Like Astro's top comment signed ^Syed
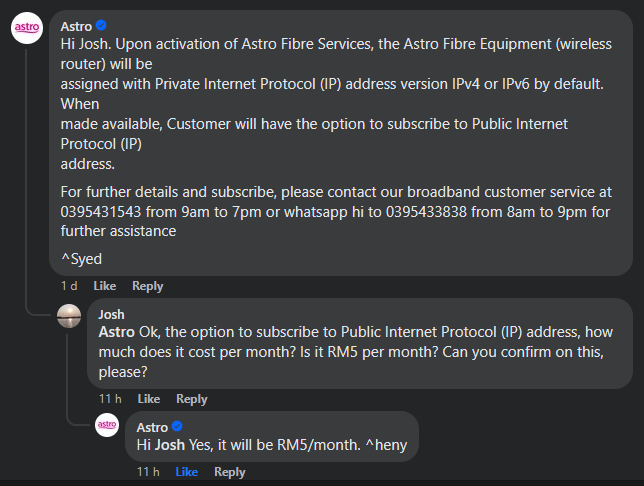This screenshot has width=644, height=486. point(105,286)
